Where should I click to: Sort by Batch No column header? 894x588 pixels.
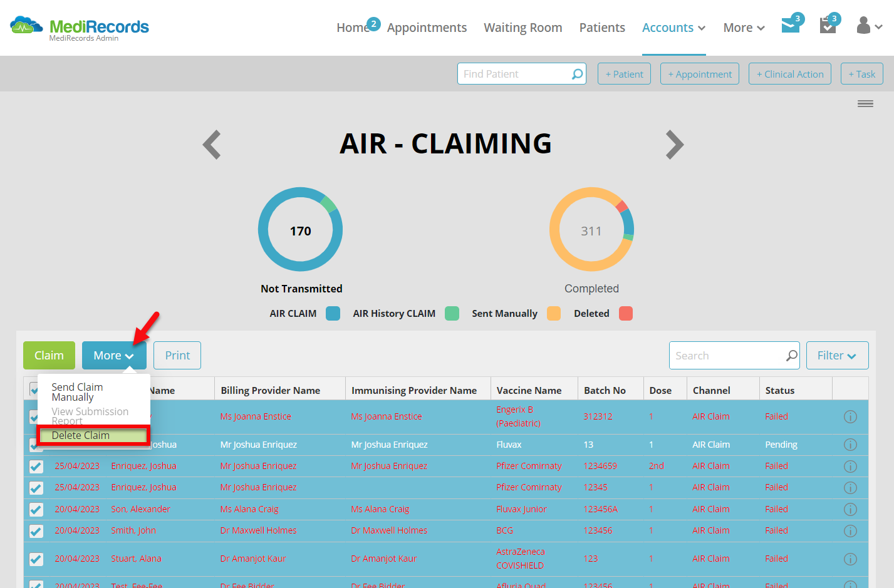click(x=605, y=390)
